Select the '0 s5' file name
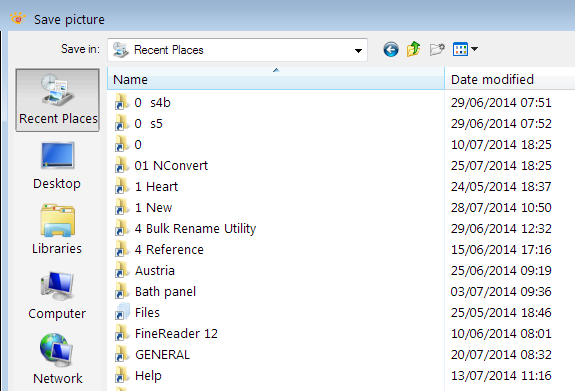The height and width of the screenshot is (391, 575). pyautogui.click(x=148, y=124)
